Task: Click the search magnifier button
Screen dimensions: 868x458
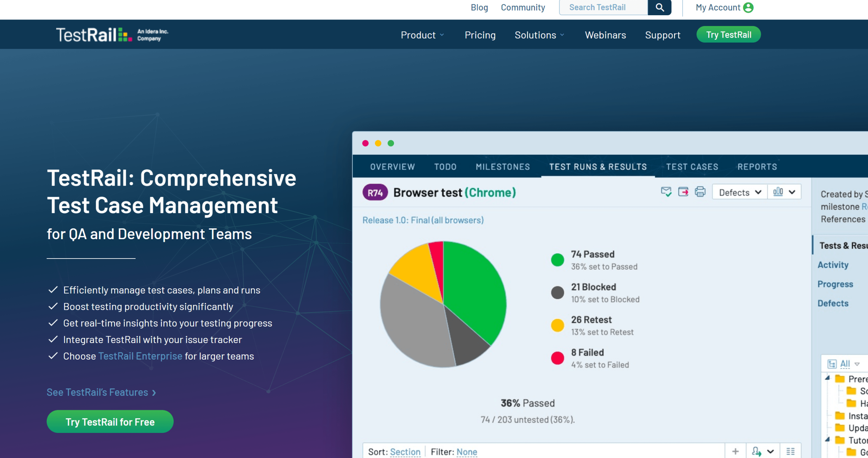Action: [x=659, y=7]
